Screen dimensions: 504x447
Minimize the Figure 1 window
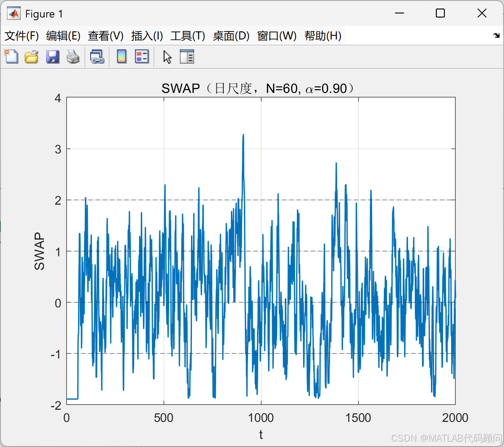399,13
